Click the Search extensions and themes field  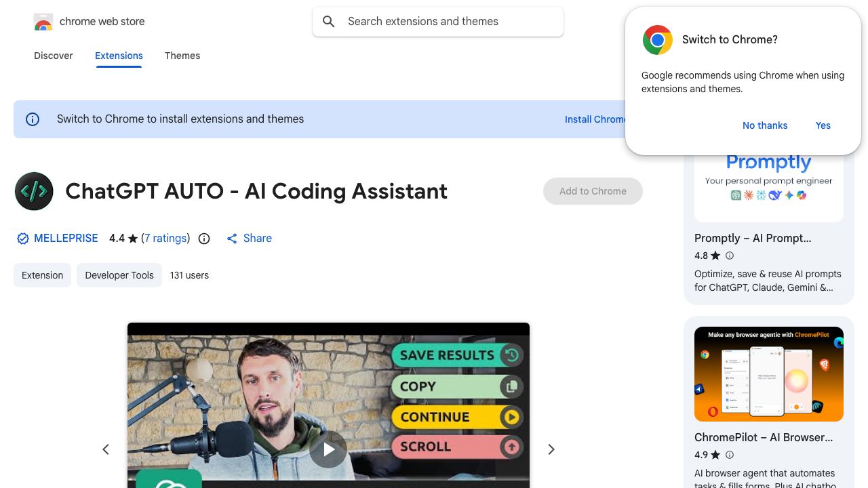438,22
